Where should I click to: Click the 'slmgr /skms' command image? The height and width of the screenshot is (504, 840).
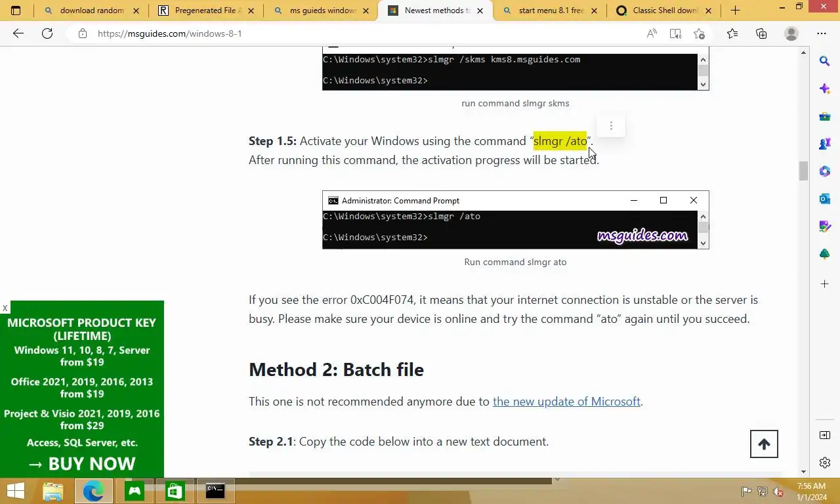pyautogui.click(x=515, y=69)
